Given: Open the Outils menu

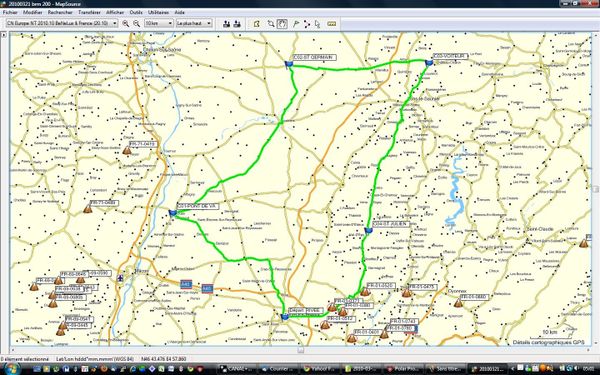Looking at the screenshot, I should click(136, 12).
